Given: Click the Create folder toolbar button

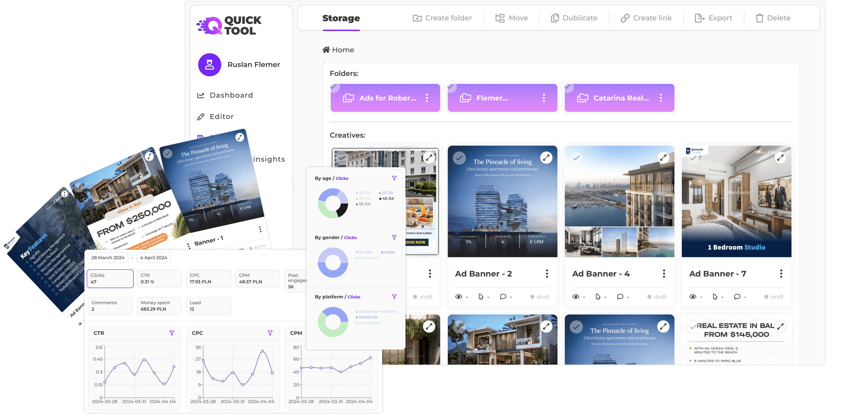Looking at the screenshot, I should [442, 18].
